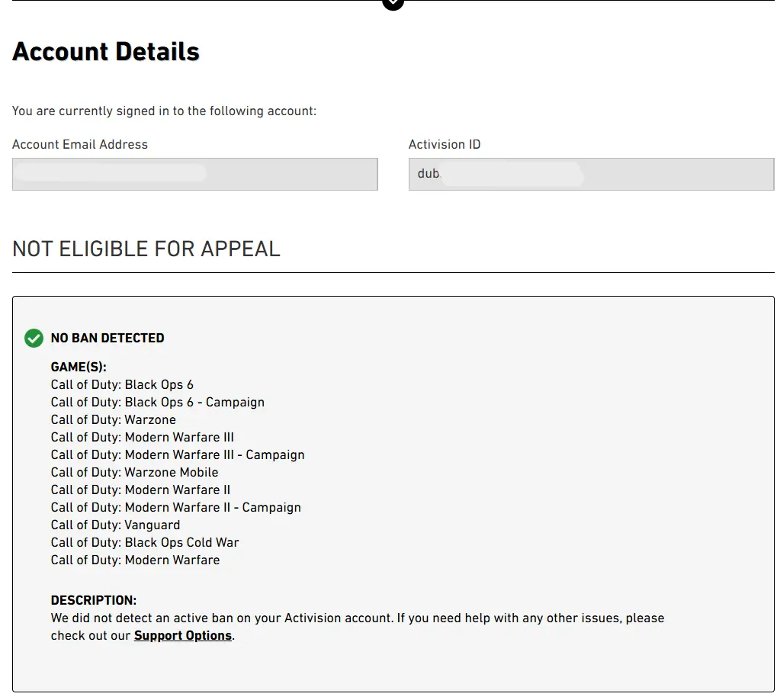Click the Call of Duty: Warzone entry

(x=114, y=419)
